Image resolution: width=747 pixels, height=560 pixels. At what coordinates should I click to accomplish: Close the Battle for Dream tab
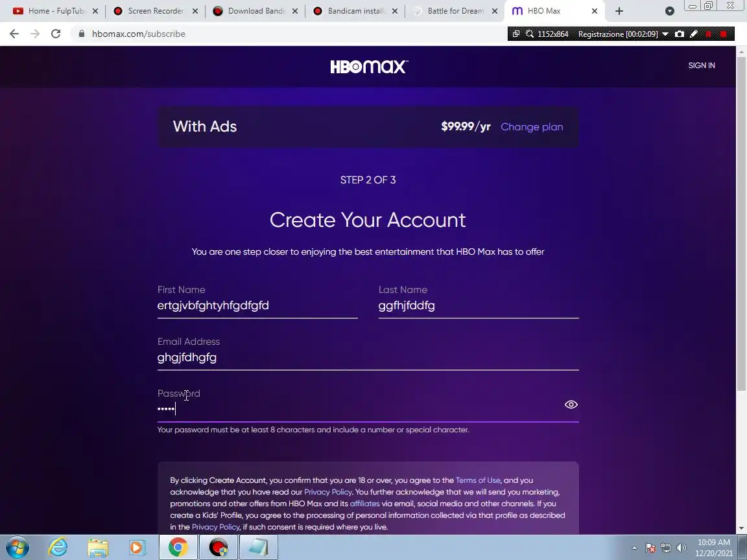click(495, 11)
